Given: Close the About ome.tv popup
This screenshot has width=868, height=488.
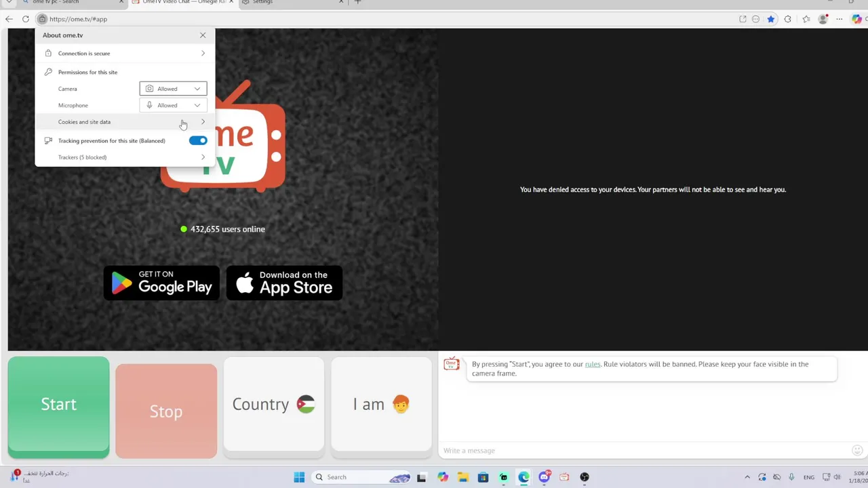Looking at the screenshot, I should pyautogui.click(x=203, y=35).
